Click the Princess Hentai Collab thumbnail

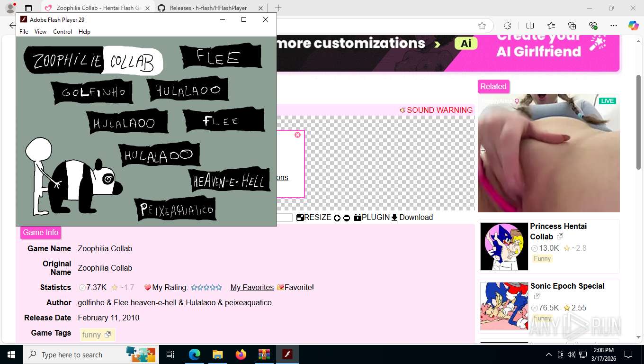pos(504,246)
